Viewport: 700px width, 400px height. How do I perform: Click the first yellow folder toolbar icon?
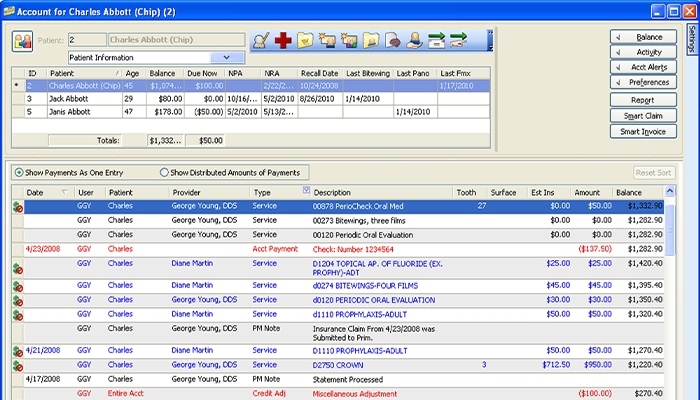[305, 41]
